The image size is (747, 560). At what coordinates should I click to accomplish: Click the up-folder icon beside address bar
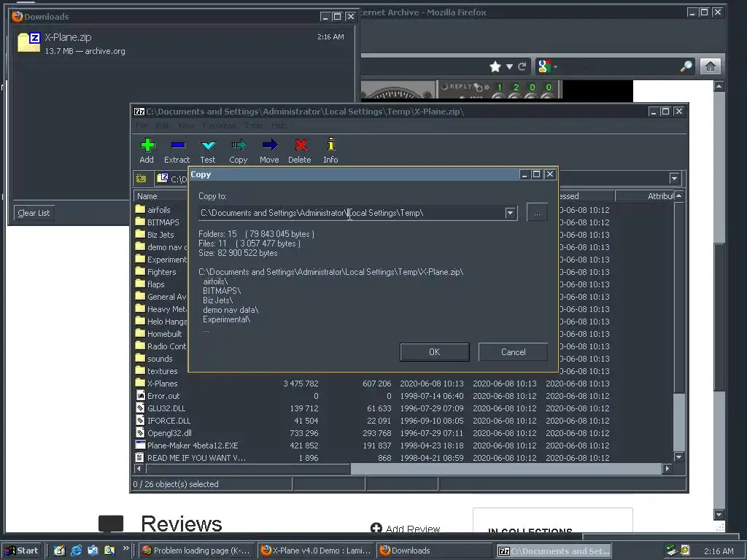141,179
